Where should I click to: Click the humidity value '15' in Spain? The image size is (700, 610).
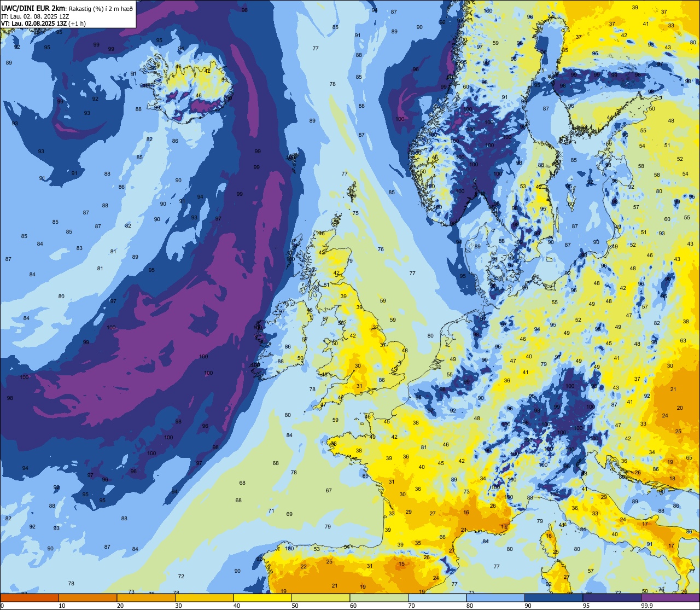(401, 563)
